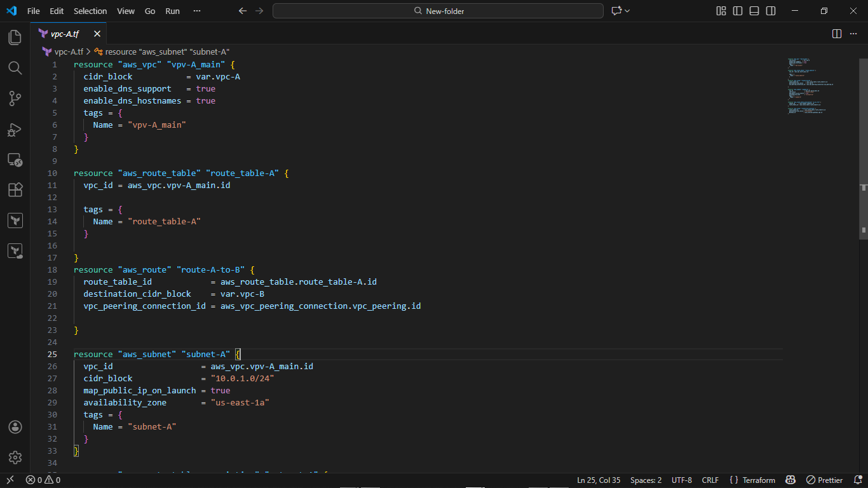This screenshot has height=488, width=868.
Task: Toggle the bottom panel visibility
Action: (x=754, y=11)
